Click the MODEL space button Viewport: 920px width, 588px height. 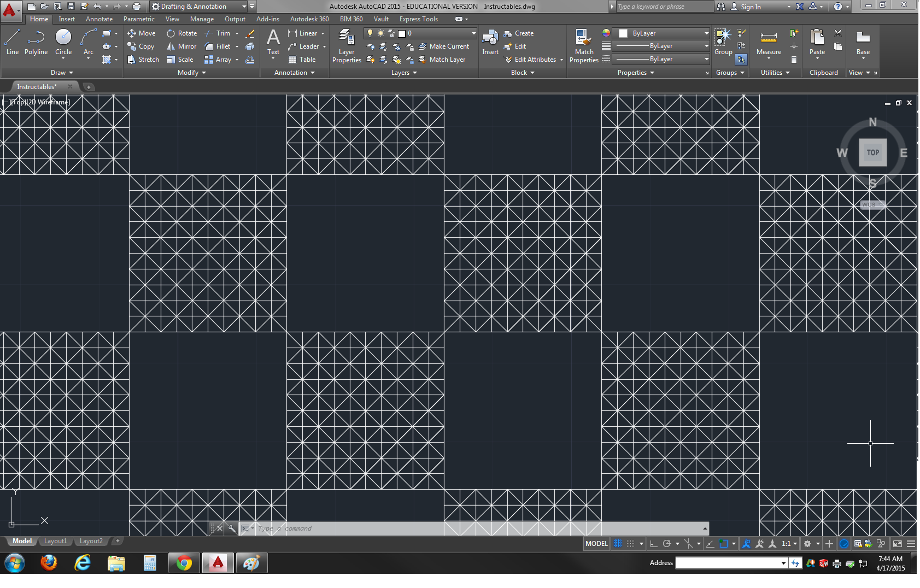click(596, 544)
